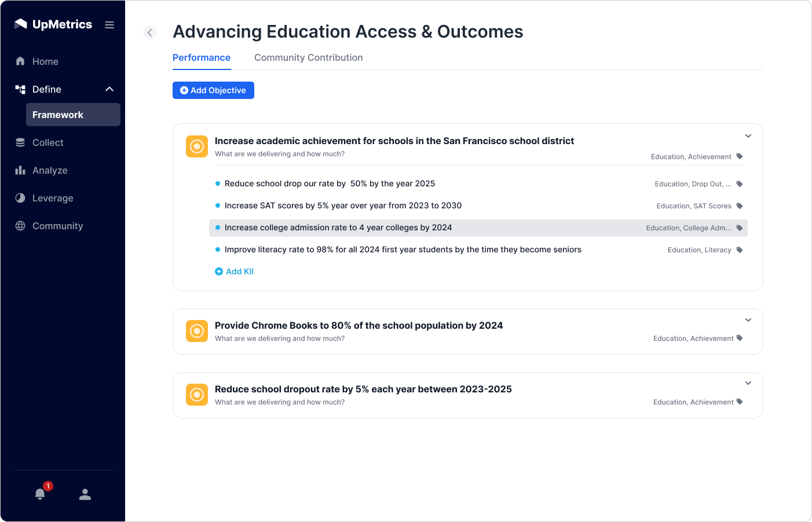Switch to the Community Contribution tab
Viewport: 812px width, 522px height.
(308, 58)
